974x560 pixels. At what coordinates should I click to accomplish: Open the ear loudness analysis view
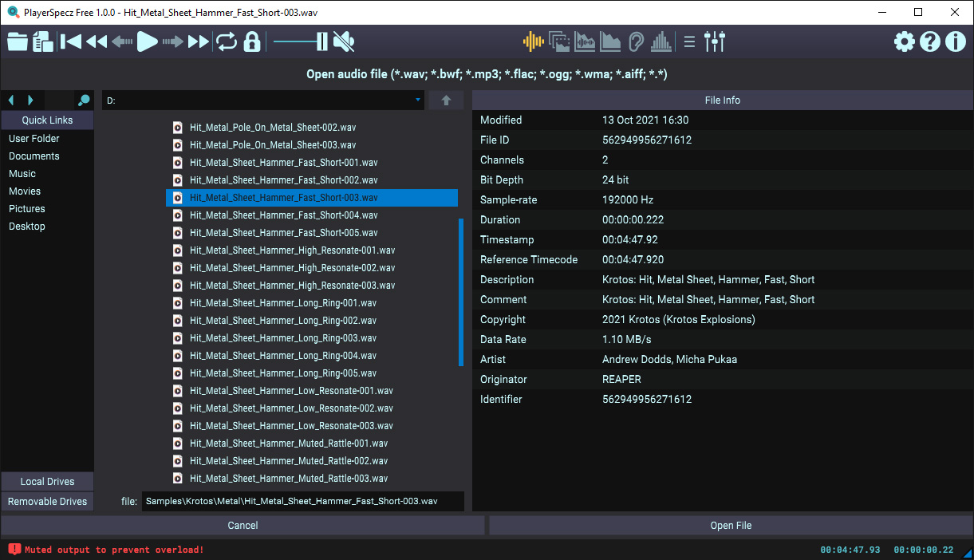click(636, 41)
